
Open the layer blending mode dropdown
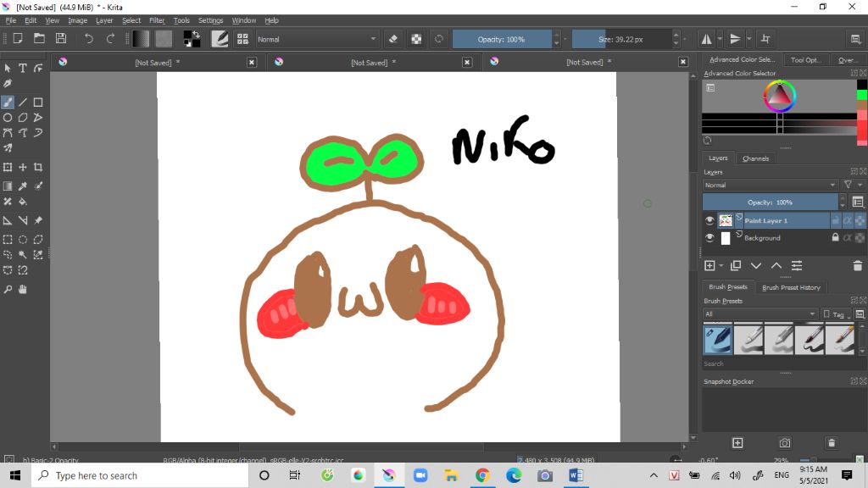[x=770, y=185]
